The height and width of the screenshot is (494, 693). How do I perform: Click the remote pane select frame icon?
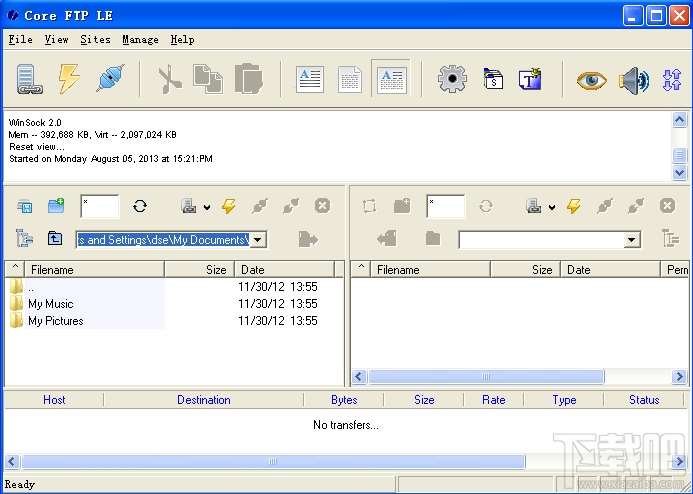coord(369,206)
